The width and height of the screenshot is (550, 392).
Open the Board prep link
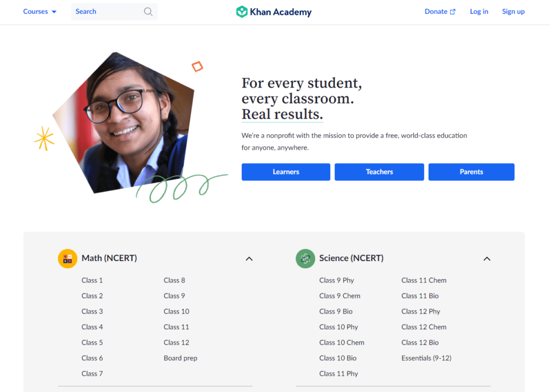coord(180,358)
